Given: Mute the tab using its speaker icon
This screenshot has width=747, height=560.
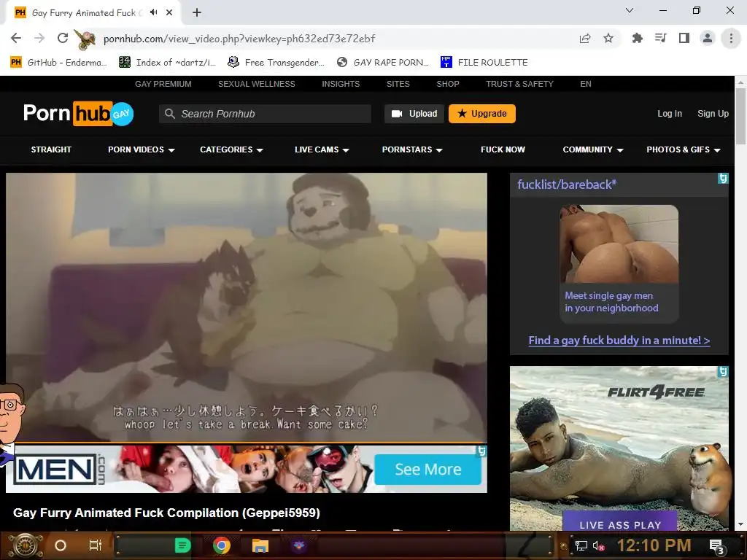Looking at the screenshot, I should [x=153, y=12].
